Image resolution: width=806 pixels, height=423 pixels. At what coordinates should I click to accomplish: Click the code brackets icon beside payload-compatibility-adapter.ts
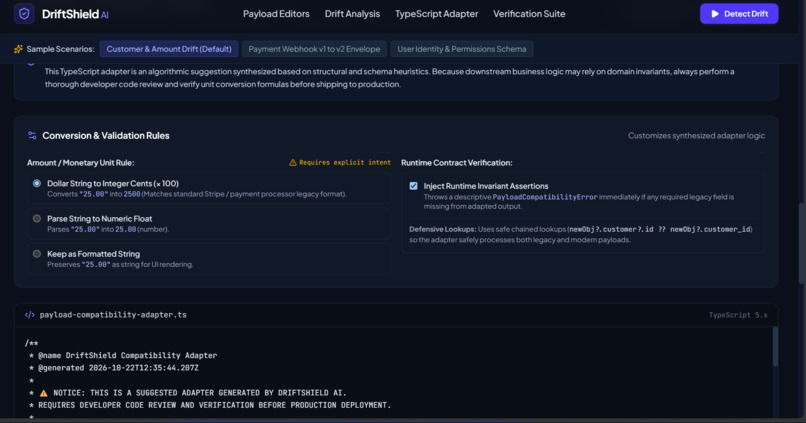(30, 315)
